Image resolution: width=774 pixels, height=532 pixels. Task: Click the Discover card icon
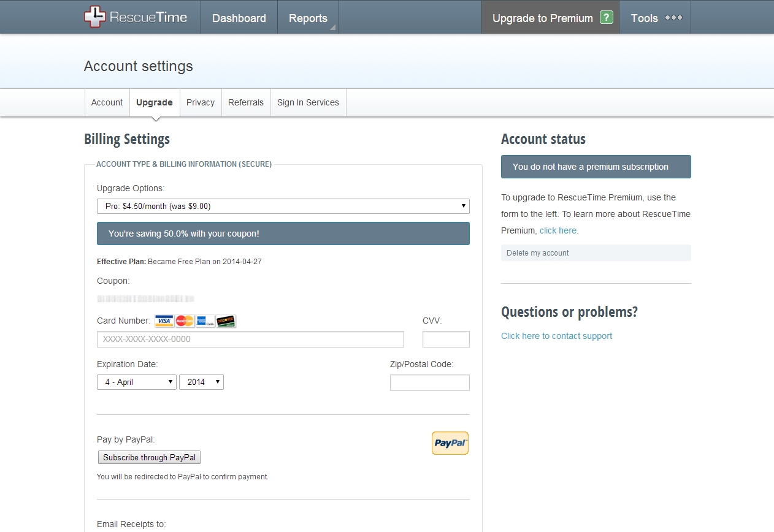coord(226,321)
